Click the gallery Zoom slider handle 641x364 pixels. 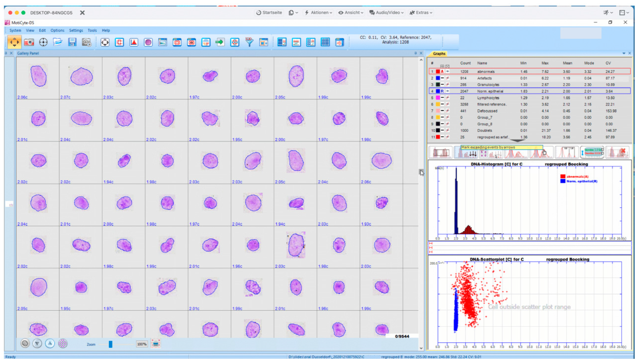coord(110,344)
